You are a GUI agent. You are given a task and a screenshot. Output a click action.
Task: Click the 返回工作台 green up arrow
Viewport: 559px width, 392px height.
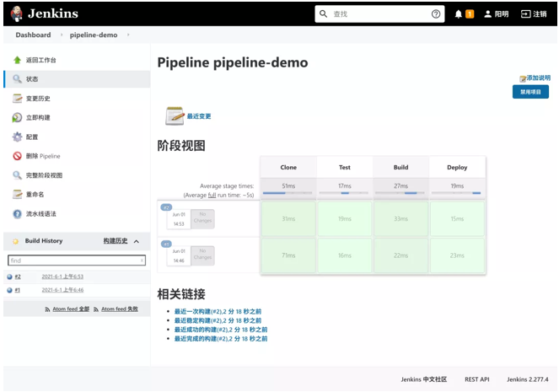[17, 60]
